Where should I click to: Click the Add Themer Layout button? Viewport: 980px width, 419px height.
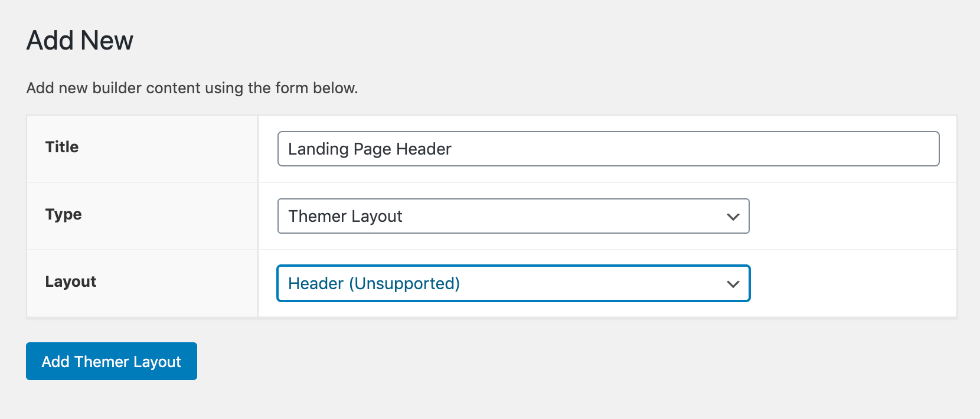111,361
